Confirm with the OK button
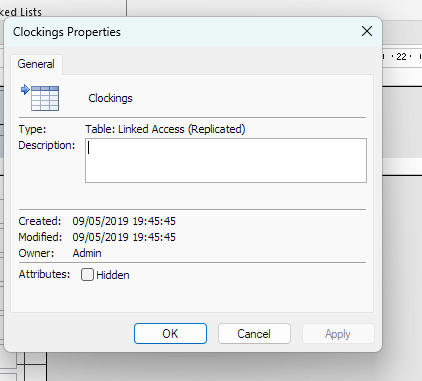Image resolution: width=422 pixels, height=381 pixels. click(170, 333)
